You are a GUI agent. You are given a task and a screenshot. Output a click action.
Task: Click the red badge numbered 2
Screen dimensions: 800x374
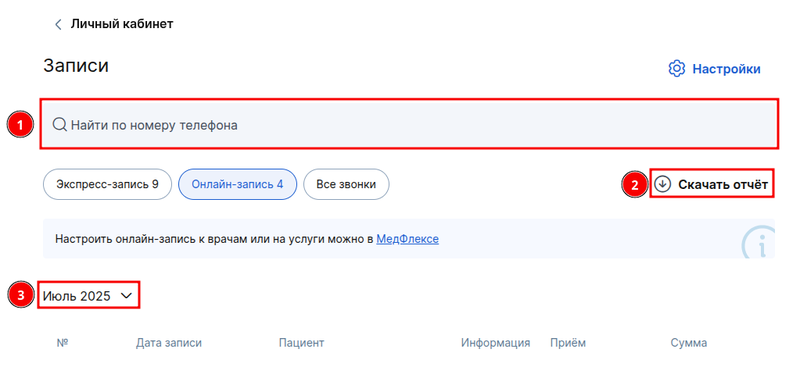[x=635, y=184]
